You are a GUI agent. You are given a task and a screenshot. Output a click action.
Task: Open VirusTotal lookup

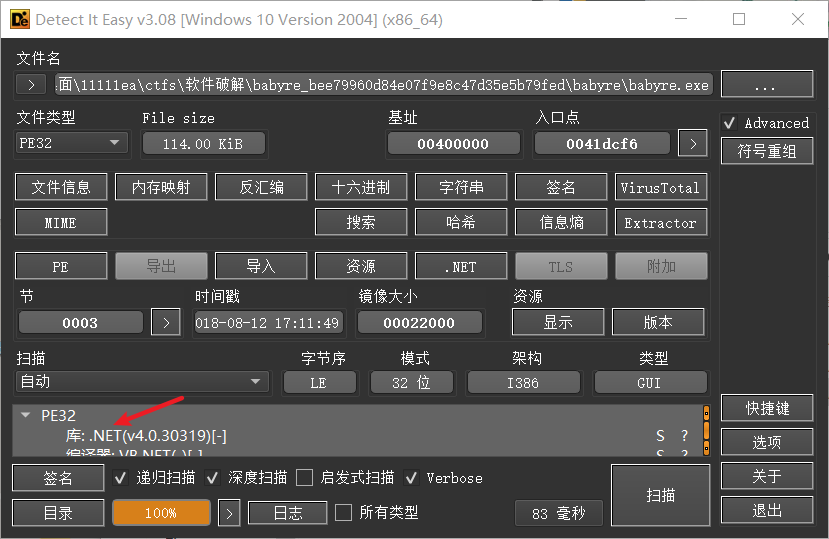[x=661, y=187]
